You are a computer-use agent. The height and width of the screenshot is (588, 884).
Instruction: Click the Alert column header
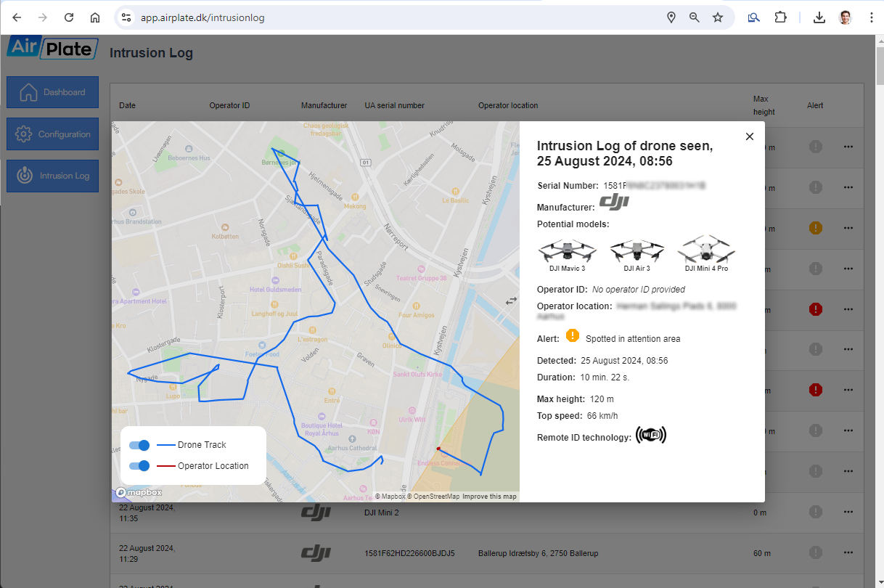pyautogui.click(x=815, y=105)
